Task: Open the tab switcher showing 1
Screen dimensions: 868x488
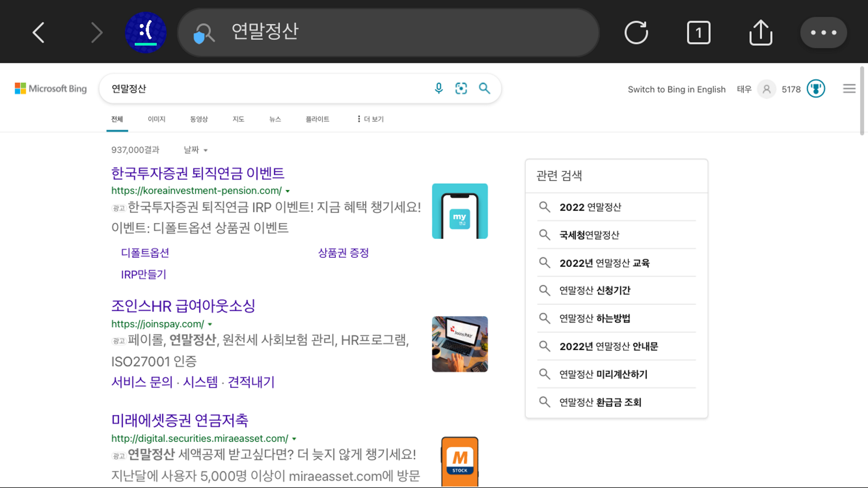Action: (698, 33)
